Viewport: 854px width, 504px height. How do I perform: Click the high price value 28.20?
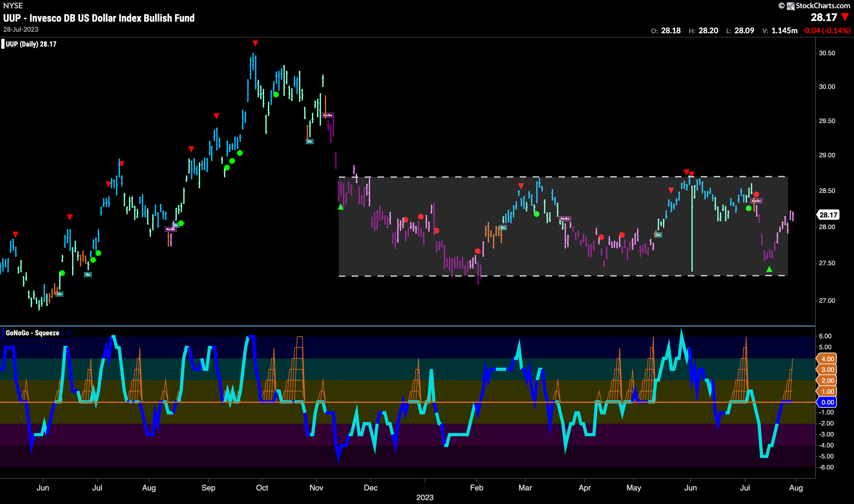click(708, 31)
